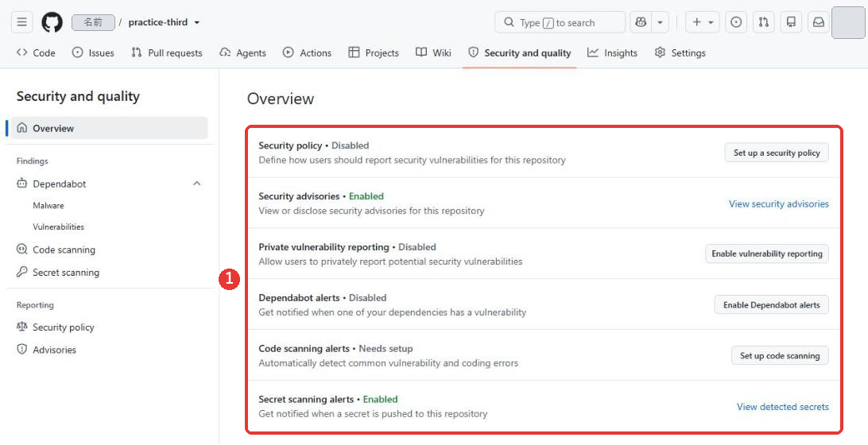Click the Secret scanning alerts title
This screenshot has width=868, height=445.
coord(306,399)
